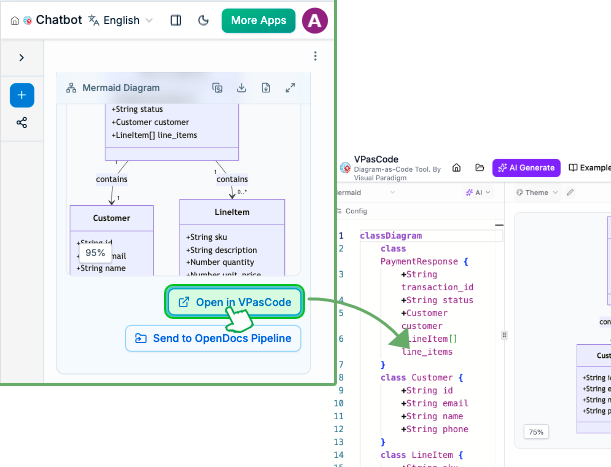Click the AI Generate button
Image resolution: width=611 pixels, height=467 pixels.
point(526,168)
